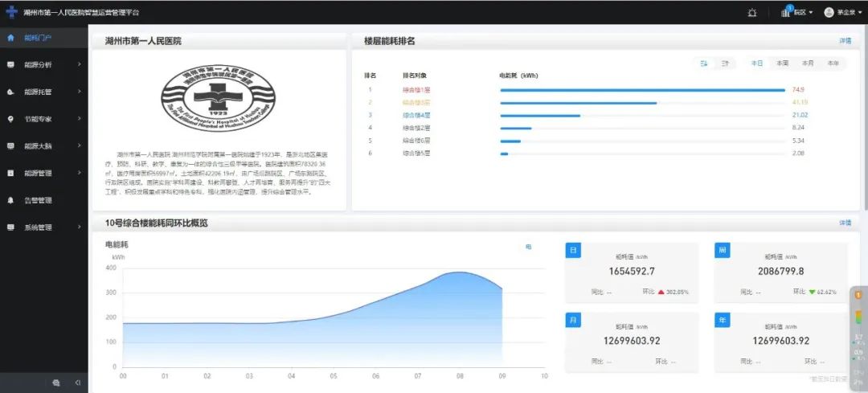Open the 能源分析 menu item

(43, 65)
